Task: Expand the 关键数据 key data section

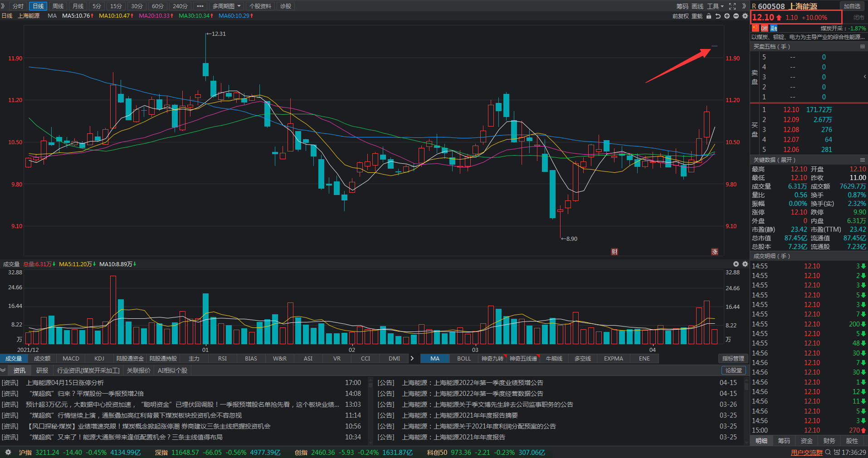Action: [775, 160]
